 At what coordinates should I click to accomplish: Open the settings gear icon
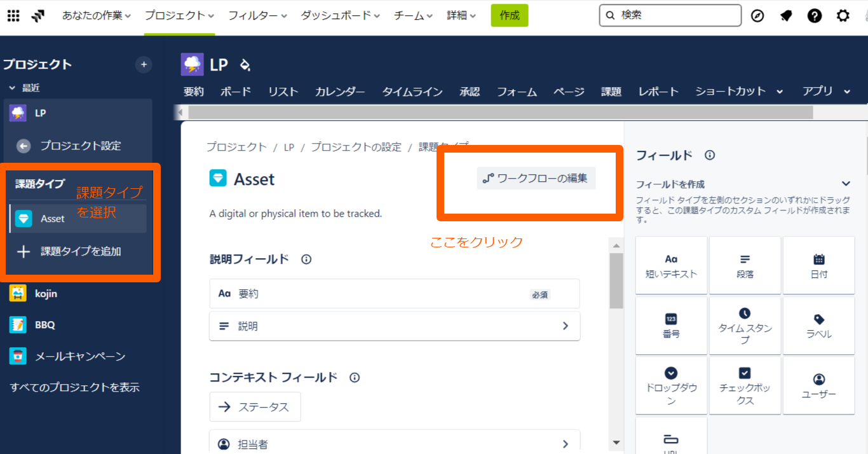click(843, 16)
